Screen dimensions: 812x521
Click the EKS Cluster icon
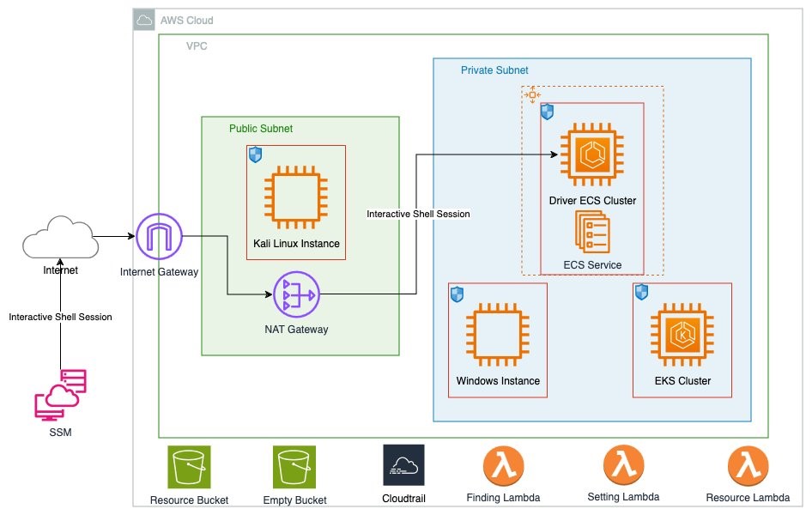(x=682, y=335)
